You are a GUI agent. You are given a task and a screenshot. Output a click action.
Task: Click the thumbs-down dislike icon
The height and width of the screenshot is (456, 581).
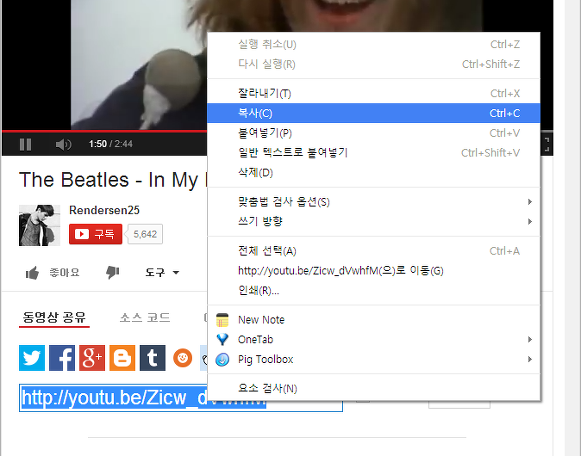(112, 273)
